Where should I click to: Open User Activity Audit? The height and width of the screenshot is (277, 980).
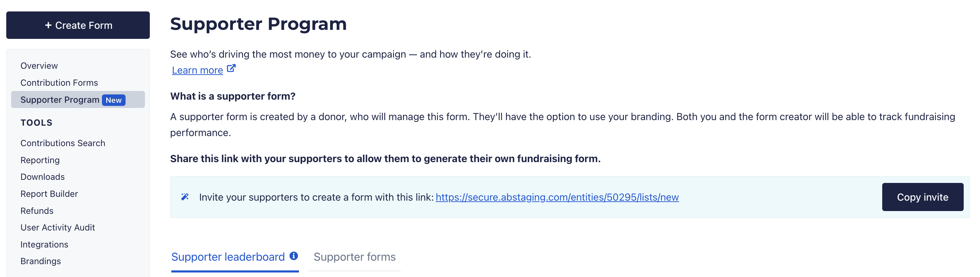point(58,227)
